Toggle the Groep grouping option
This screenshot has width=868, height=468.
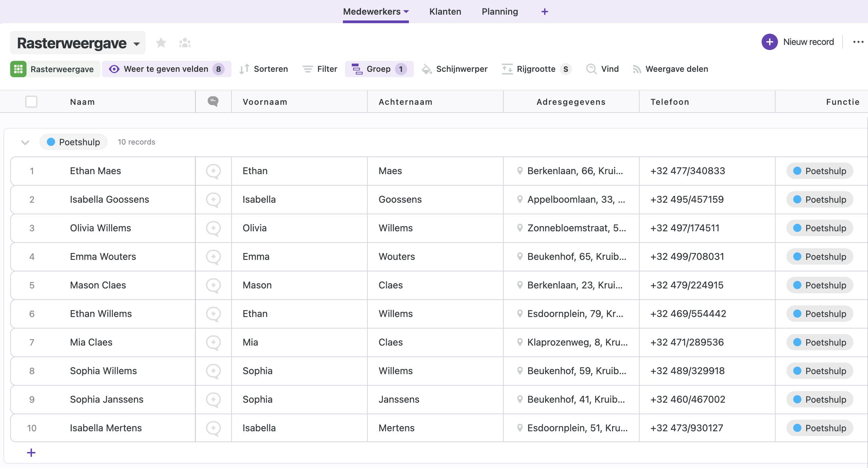click(379, 69)
